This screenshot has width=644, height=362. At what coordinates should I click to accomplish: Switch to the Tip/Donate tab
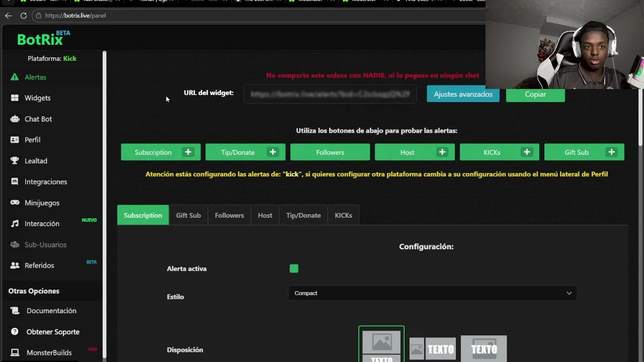tap(303, 215)
